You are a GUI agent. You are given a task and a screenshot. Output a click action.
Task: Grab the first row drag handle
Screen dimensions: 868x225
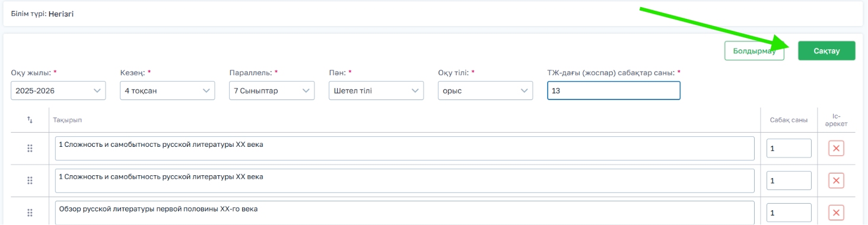[30, 149]
